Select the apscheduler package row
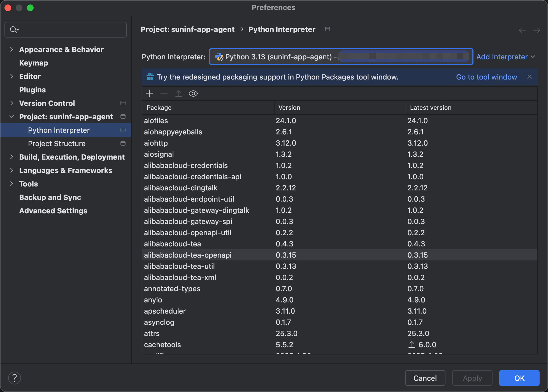The height and width of the screenshot is (392, 548). click(x=340, y=311)
